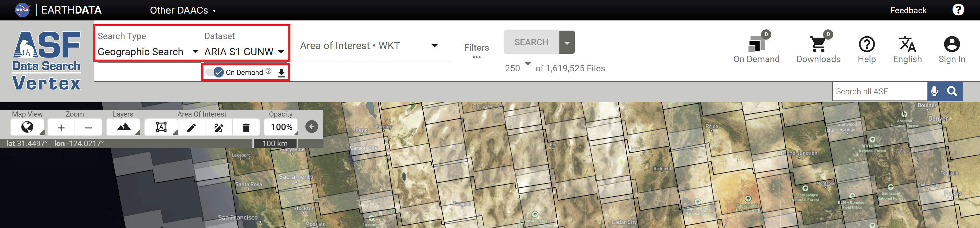
Task: Open the Filters menu
Action: (476, 50)
